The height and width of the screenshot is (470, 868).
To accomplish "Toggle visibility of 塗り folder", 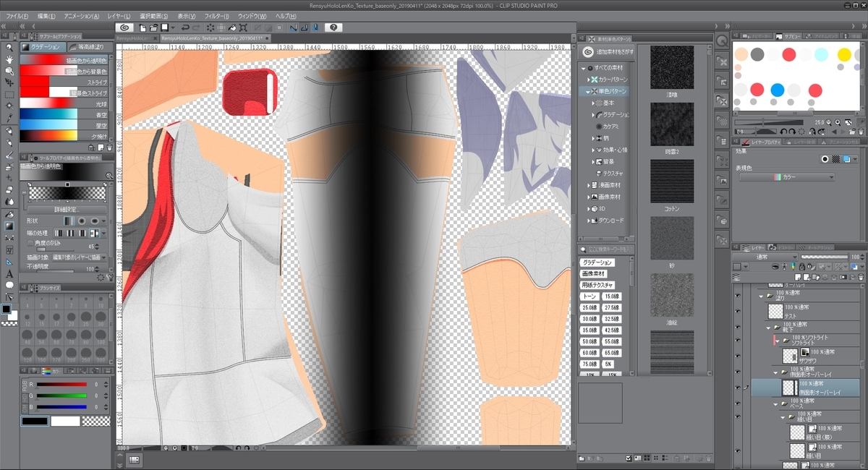I will [738, 296].
